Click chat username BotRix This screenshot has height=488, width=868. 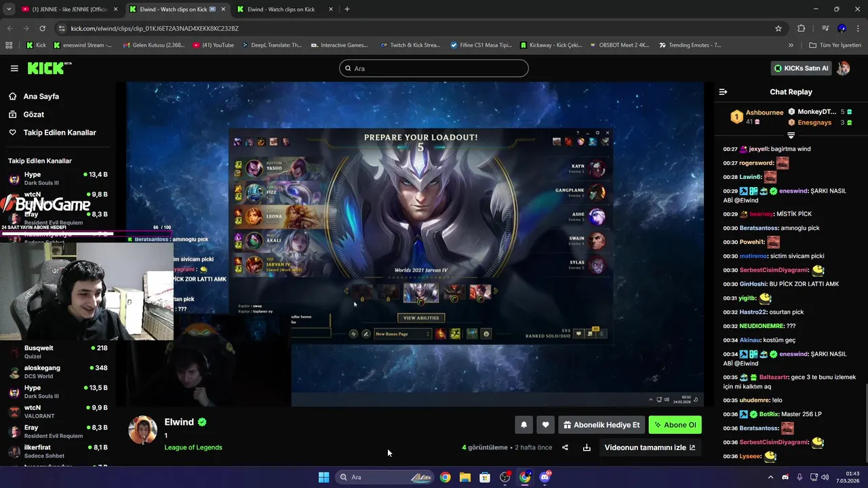tap(769, 414)
